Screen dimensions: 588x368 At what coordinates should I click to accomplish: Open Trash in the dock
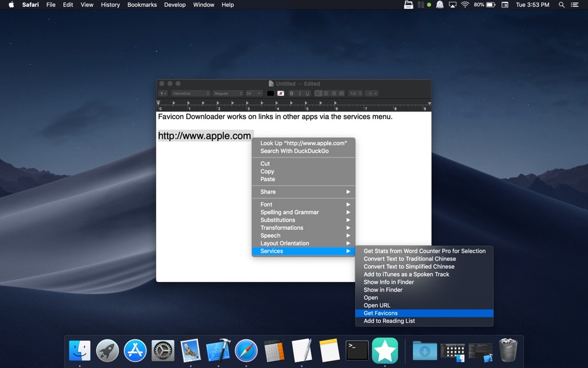[x=508, y=350]
